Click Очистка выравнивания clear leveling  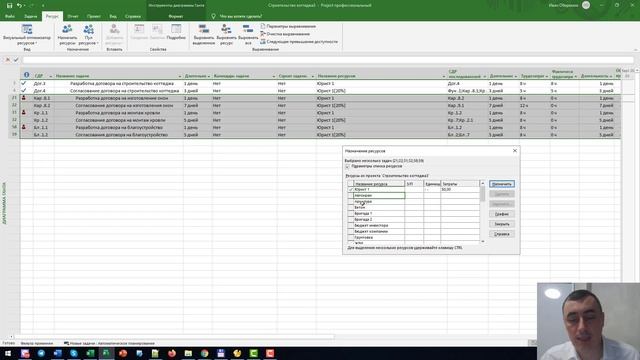click(285, 34)
